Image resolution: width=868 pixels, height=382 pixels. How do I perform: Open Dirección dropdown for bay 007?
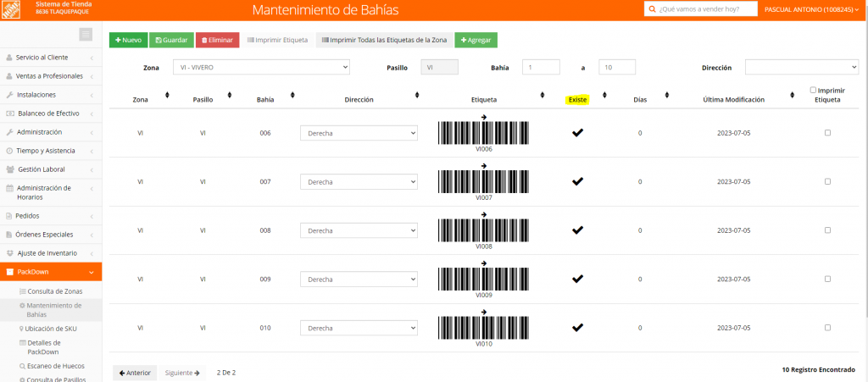point(359,182)
